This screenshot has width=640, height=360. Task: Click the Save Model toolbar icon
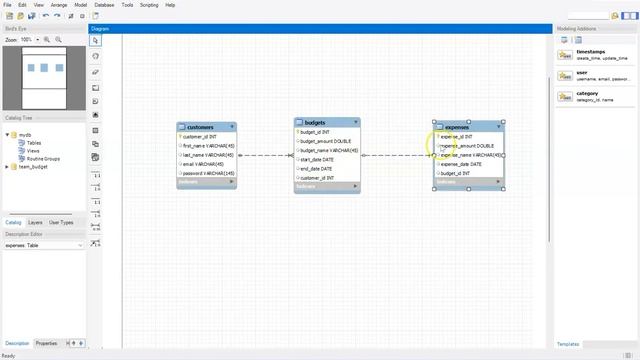click(x=31, y=16)
